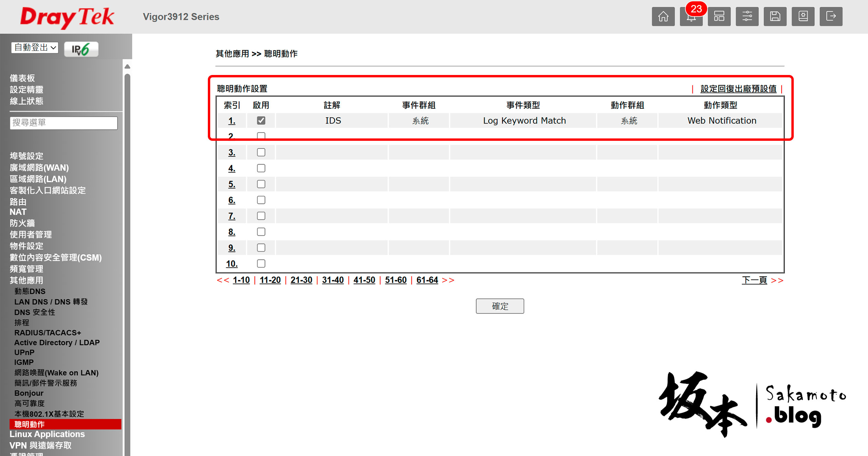Image resolution: width=868 pixels, height=456 pixels.
Task: Expand 使用者管理 menu
Action: coord(31,235)
